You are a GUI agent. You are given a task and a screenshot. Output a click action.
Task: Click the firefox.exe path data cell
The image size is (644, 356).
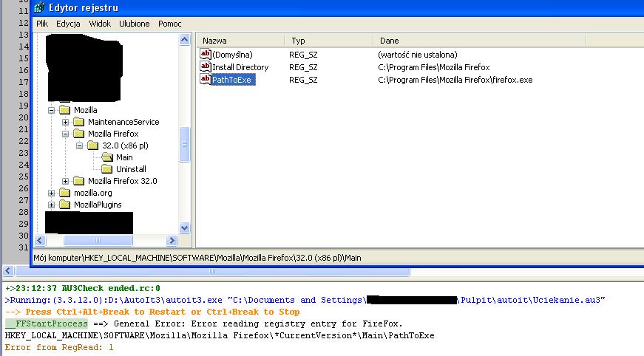click(x=455, y=80)
